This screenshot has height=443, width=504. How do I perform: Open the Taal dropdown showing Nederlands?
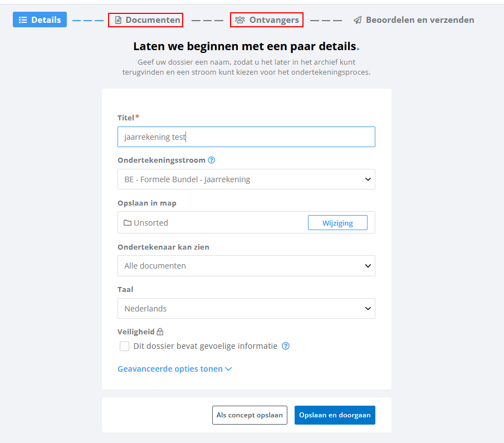(246, 308)
